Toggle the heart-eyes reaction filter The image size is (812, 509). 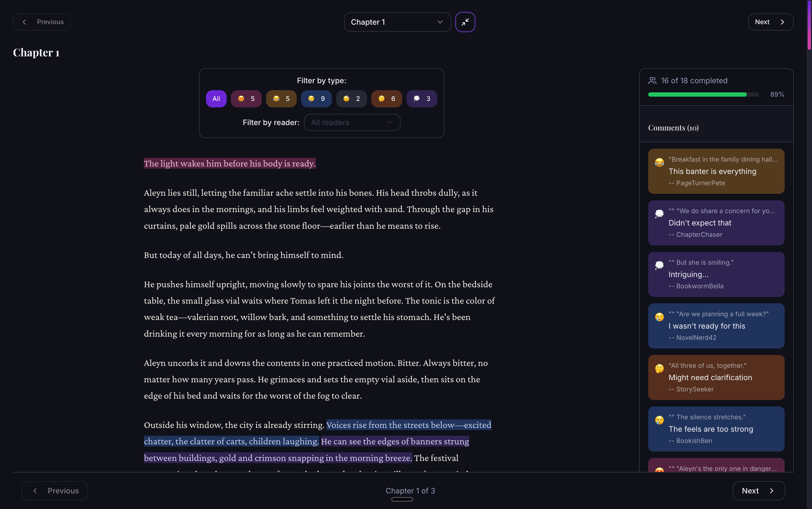246,99
